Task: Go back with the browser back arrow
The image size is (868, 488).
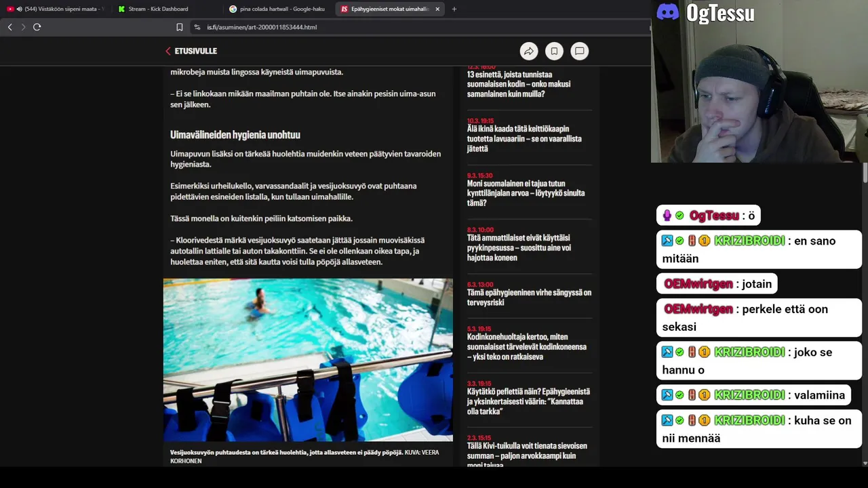Action: point(9,27)
